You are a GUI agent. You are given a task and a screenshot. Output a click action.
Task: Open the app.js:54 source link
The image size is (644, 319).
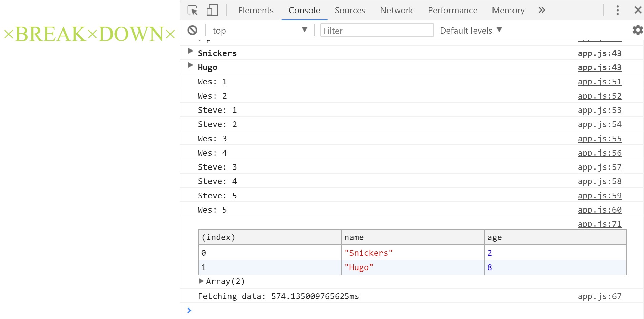coord(600,124)
